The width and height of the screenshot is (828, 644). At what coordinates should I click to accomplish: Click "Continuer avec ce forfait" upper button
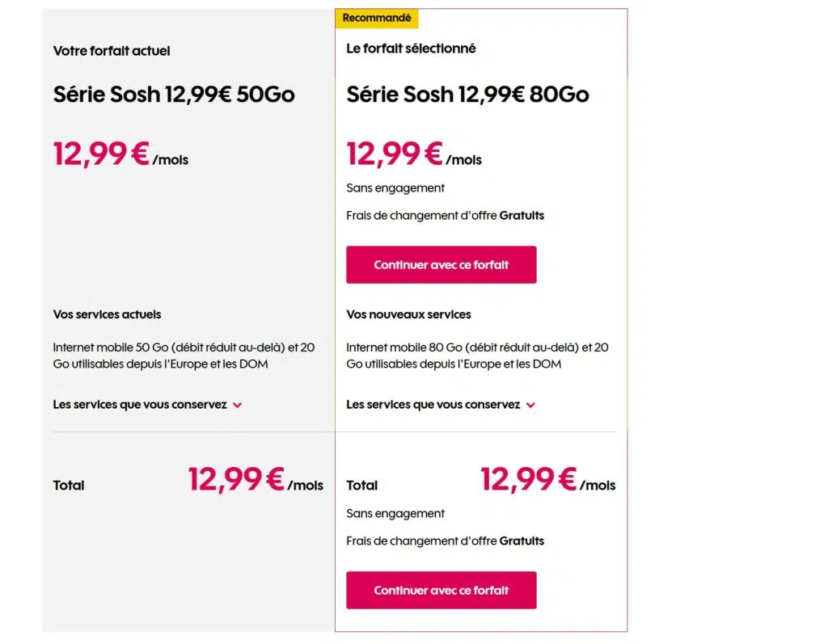click(x=441, y=264)
